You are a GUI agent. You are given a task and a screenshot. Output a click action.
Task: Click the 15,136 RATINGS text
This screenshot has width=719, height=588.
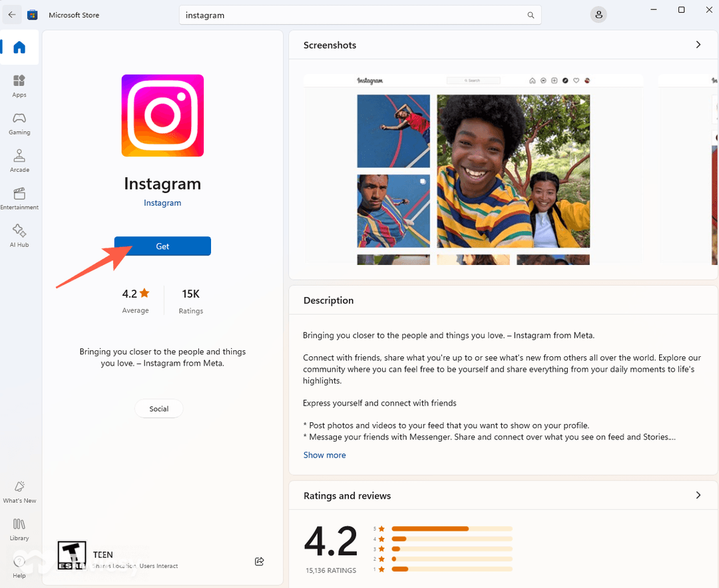pos(331,571)
